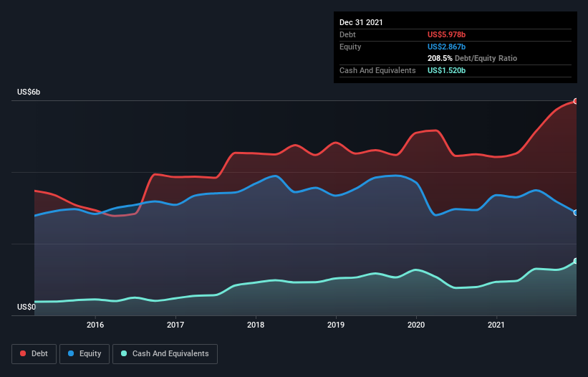The image size is (588, 377).
Task: Click the Dec 31 2021 tooltip date
Action: (361, 22)
